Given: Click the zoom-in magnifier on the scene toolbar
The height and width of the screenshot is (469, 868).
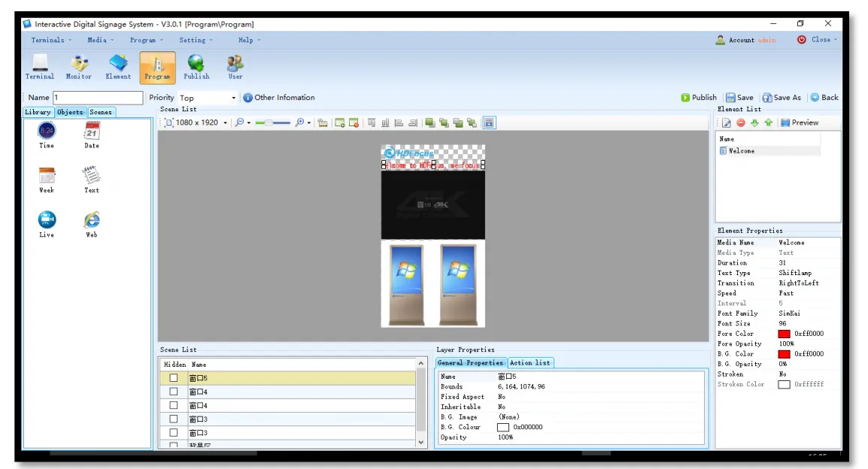Looking at the screenshot, I should [300, 123].
